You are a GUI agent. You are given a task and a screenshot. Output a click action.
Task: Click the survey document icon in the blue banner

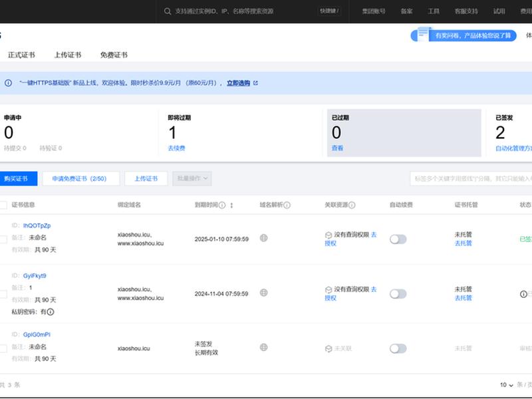[423, 34]
